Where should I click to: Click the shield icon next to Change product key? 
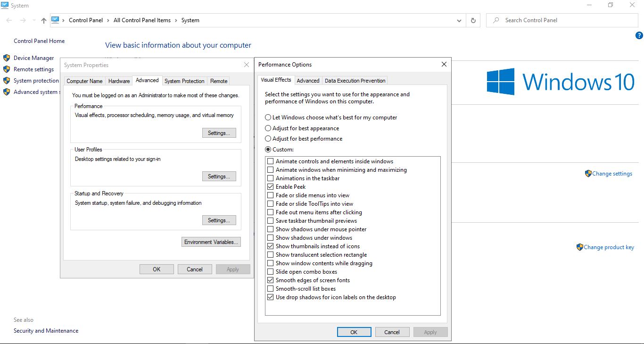pos(580,247)
